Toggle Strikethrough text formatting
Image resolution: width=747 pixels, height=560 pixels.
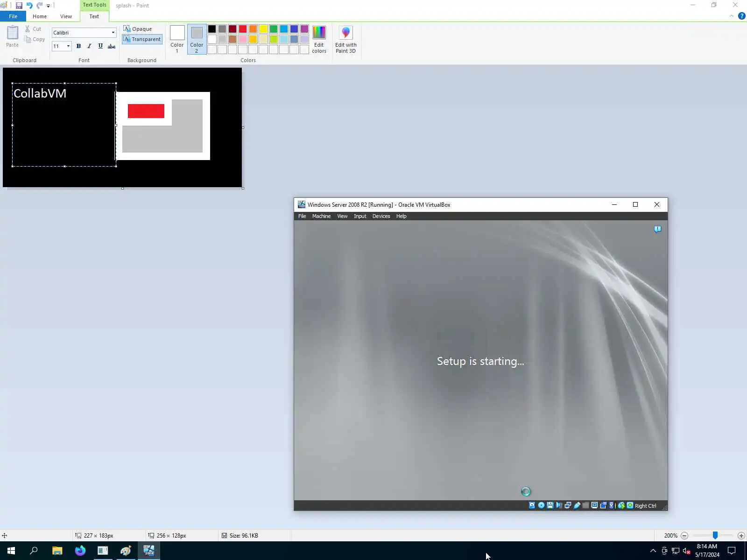click(x=112, y=46)
